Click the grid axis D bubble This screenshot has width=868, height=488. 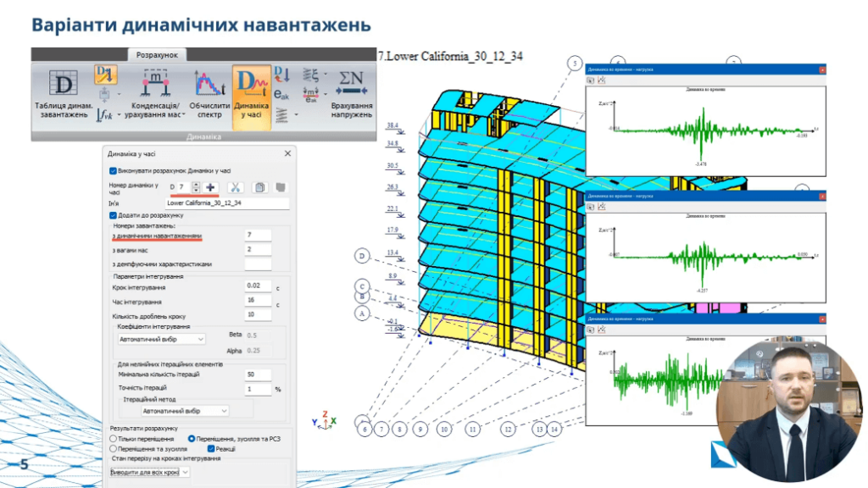[x=362, y=256]
